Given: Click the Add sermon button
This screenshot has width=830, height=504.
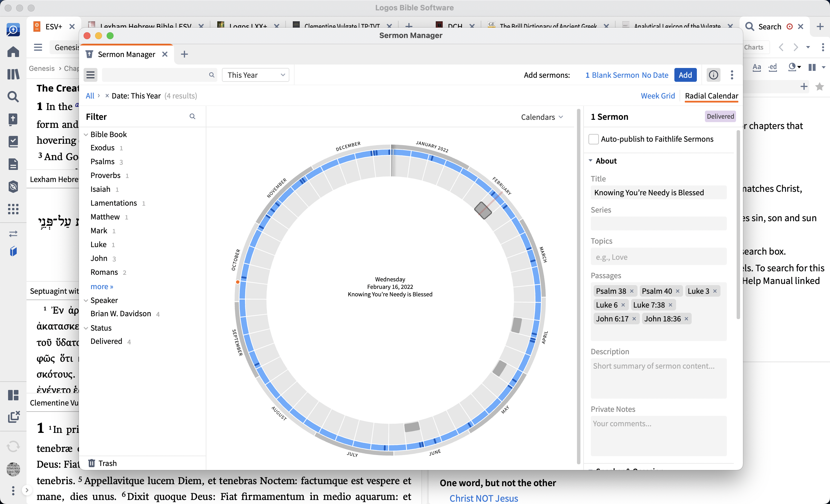Looking at the screenshot, I should (685, 75).
